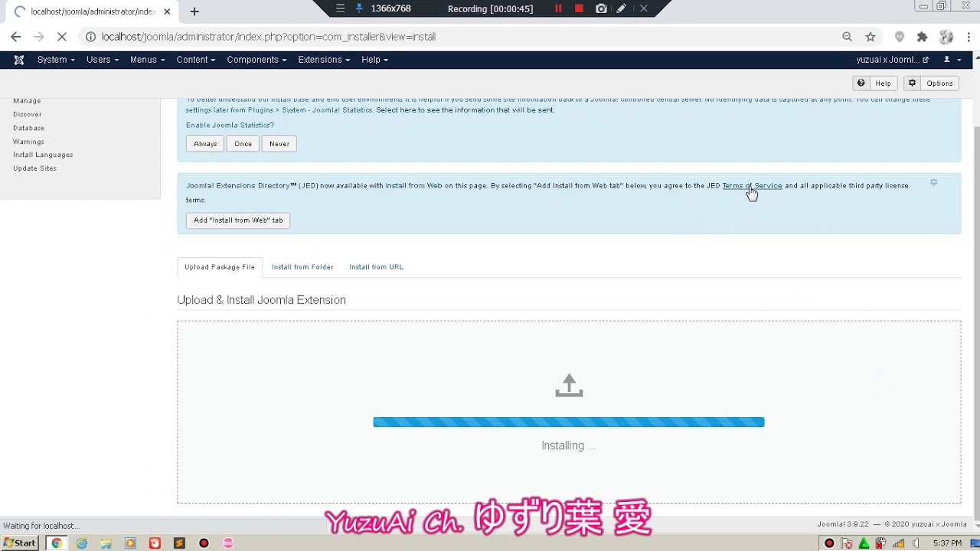
Task: Click the address bar URL
Action: coord(268,37)
